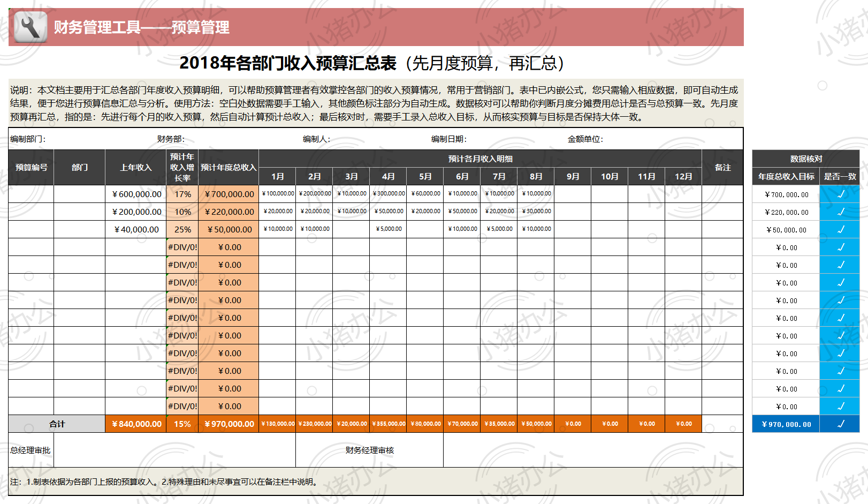The width and height of the screenshot is (868, 504).
Task: Select the 3月 column header
Action: coord(351,177)
